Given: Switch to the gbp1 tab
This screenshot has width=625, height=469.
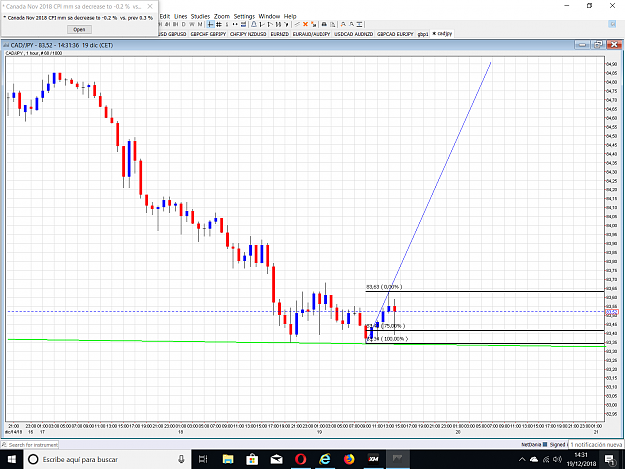Looking at the screenshot, I should pyautogui.click(x=423, y=34).
